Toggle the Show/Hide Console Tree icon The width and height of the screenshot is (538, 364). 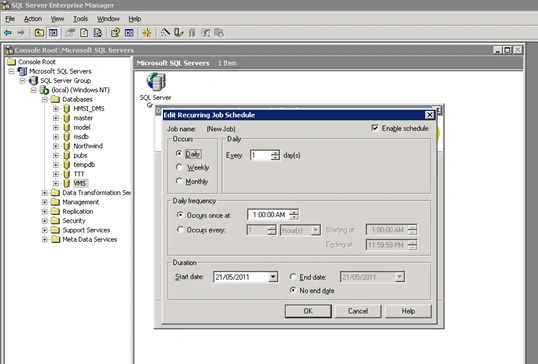tap(53, 33)
